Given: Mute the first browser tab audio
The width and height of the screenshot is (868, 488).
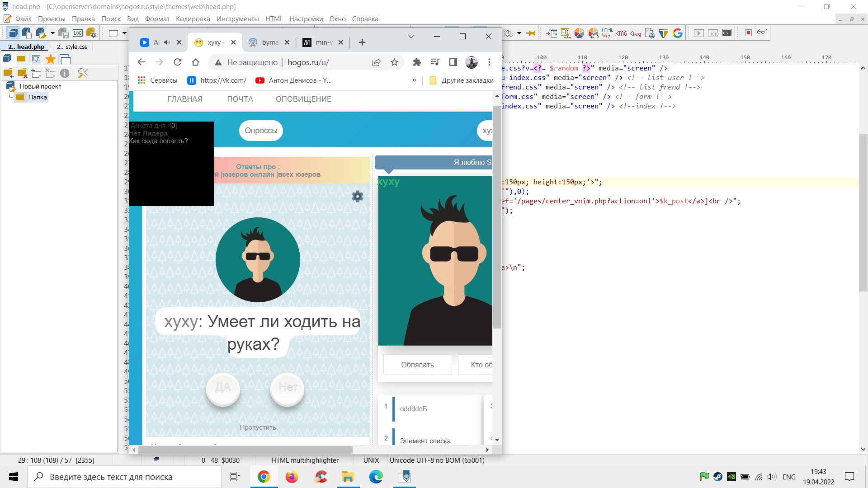Looking at the screenshot, I should click(x=167, y=42).
